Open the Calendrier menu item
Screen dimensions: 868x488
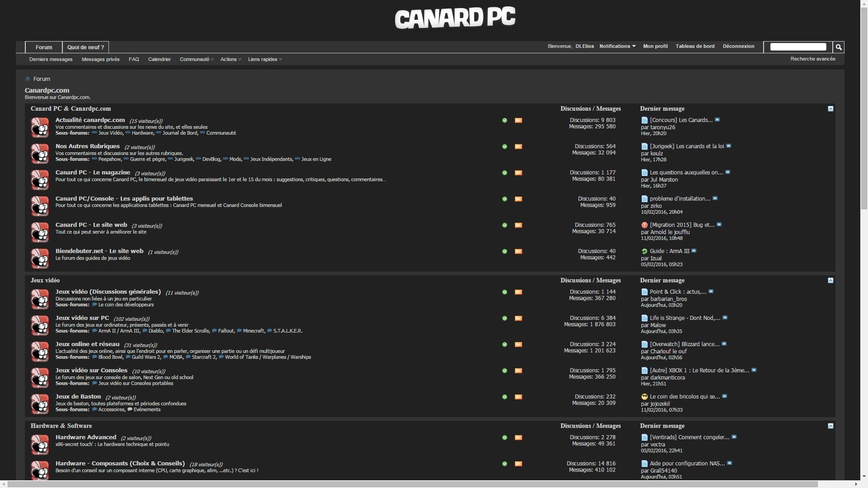click(x=159, y=59)
